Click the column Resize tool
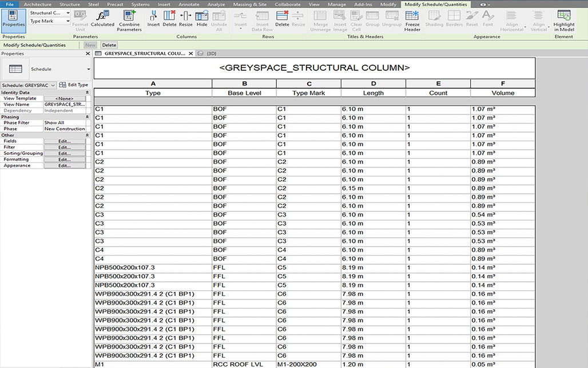588x368 pixels. pyautogui.click(x=185, y=19)
